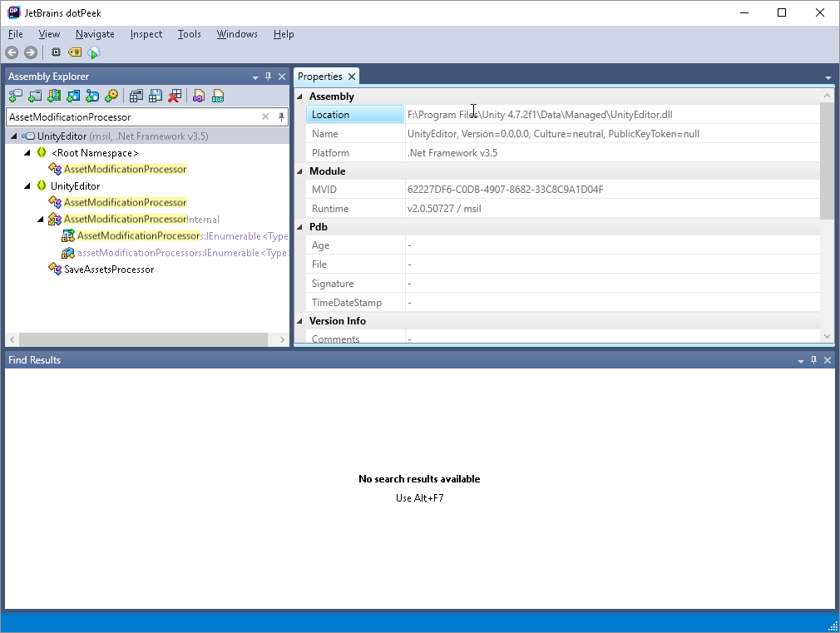Click the Properties scroll down arrow

tap(827, 336)
